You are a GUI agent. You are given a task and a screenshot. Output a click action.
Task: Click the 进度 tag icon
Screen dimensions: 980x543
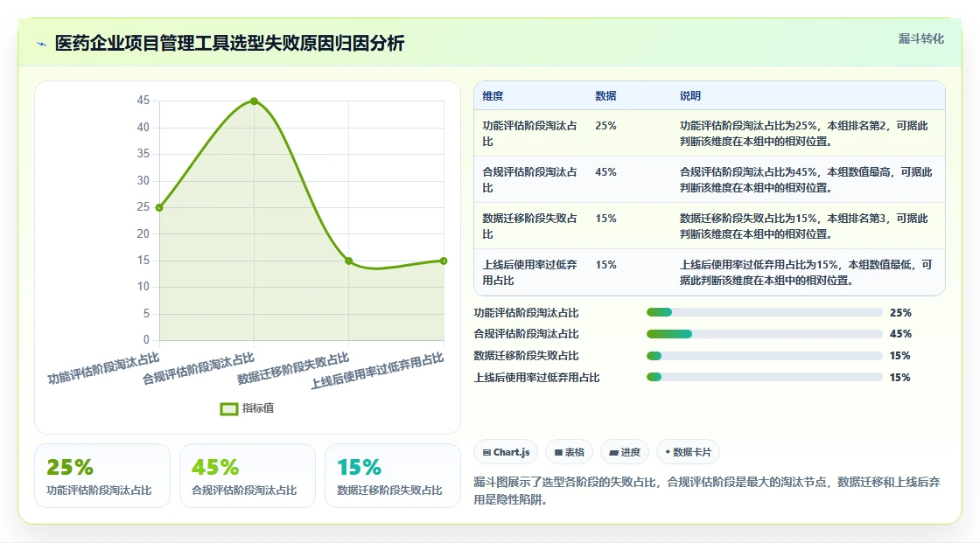613,452
